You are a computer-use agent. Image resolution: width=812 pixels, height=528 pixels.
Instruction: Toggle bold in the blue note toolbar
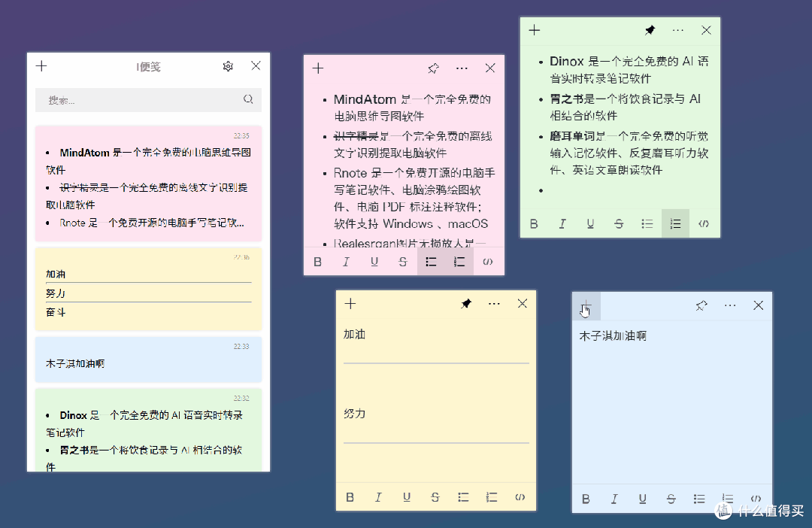(586, 499)
